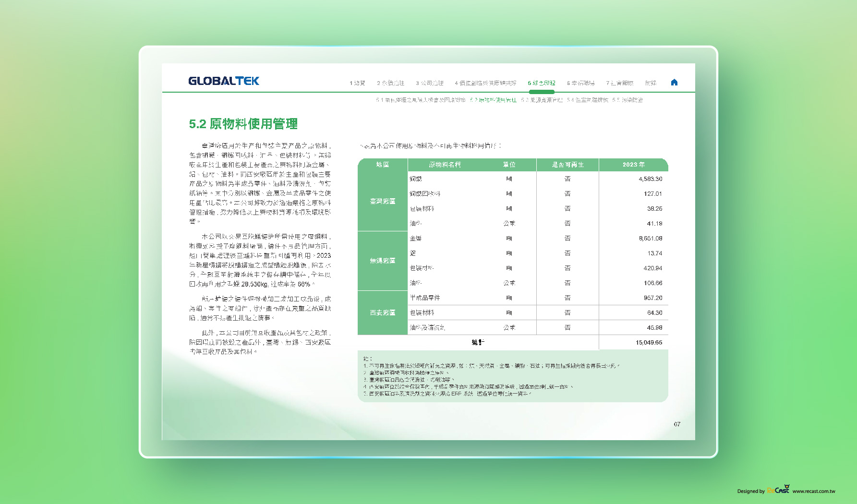Click the ReCast designer logo
The image size is (857, 504).
pyautogui.click(x=778, y=489)
